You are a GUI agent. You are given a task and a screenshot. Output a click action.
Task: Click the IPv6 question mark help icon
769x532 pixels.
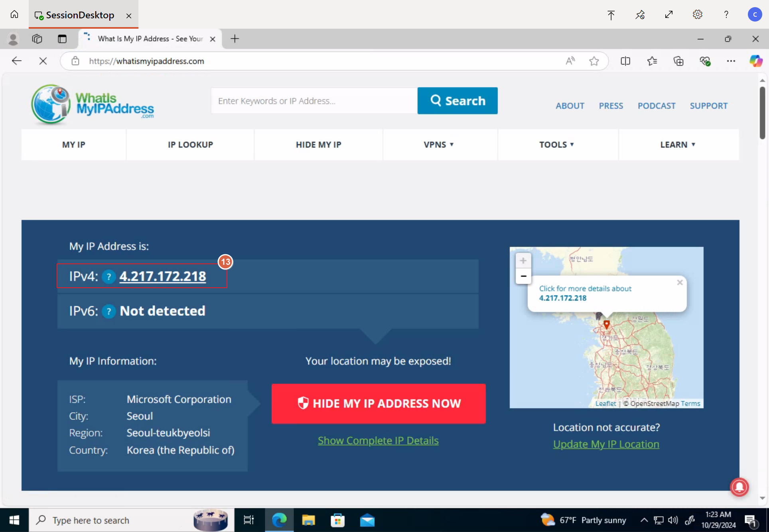point(108,311)
